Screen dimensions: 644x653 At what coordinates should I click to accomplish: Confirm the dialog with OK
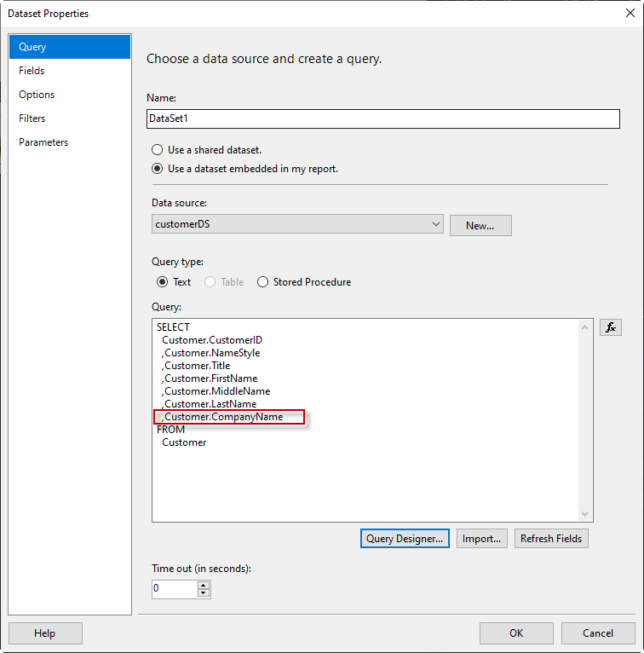[516, 633]
